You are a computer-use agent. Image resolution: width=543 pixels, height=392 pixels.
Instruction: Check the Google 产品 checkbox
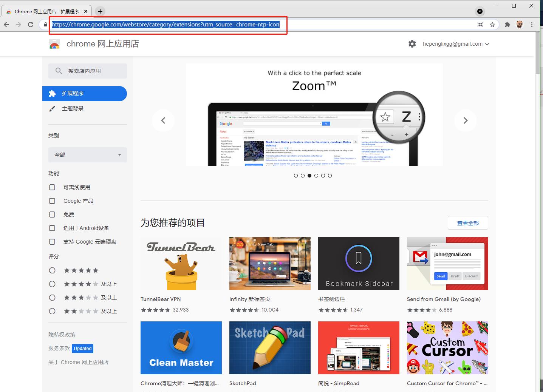pyautogui.click(x=52, y=201)
